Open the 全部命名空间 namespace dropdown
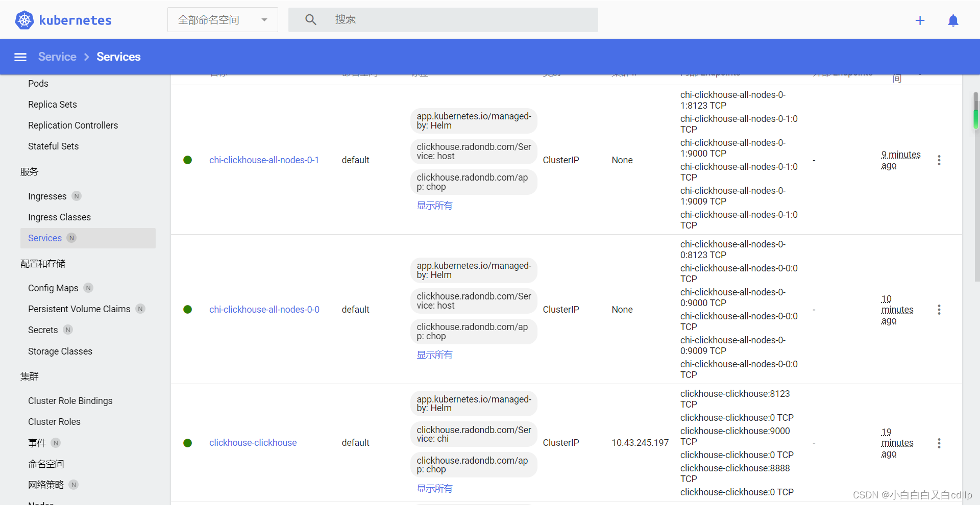The image size is (980, 505). (223, 20)
